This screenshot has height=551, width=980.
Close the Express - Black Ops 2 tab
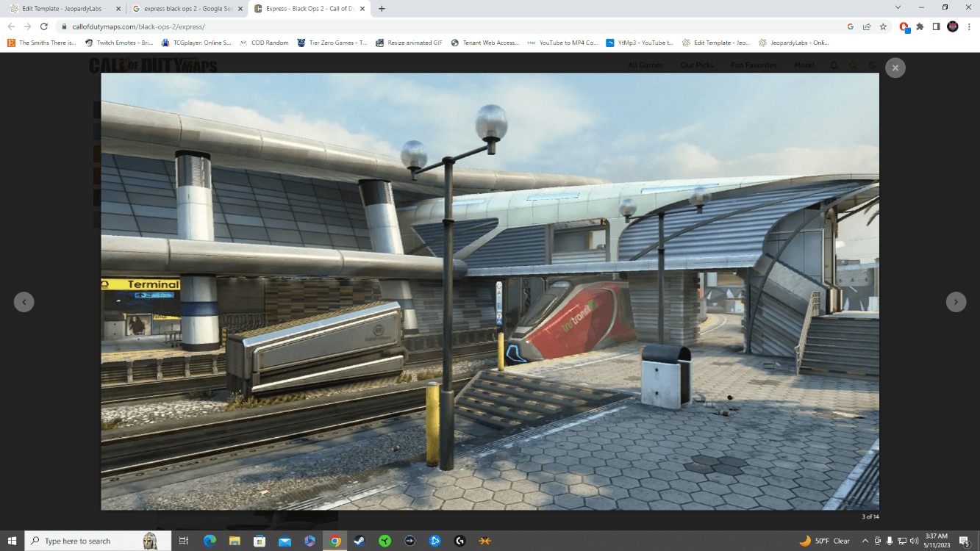(362, 9)
